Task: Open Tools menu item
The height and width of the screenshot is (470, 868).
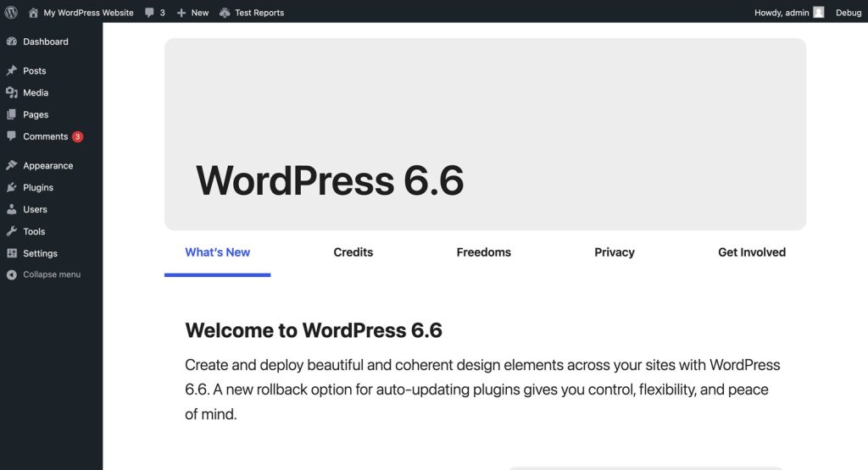Action: coord(34,231)
